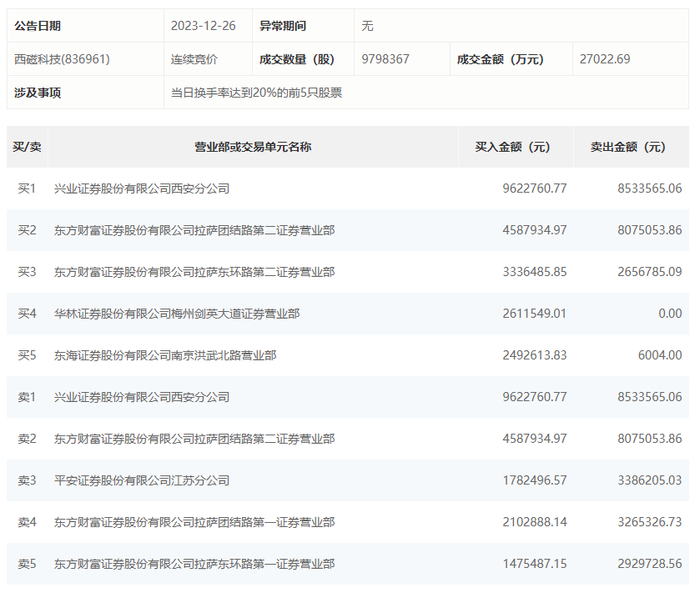Select sell amount 0.00 in 买4 row
Screen dimensions: 700x598
pyautogui.click(x=670, y=314)
